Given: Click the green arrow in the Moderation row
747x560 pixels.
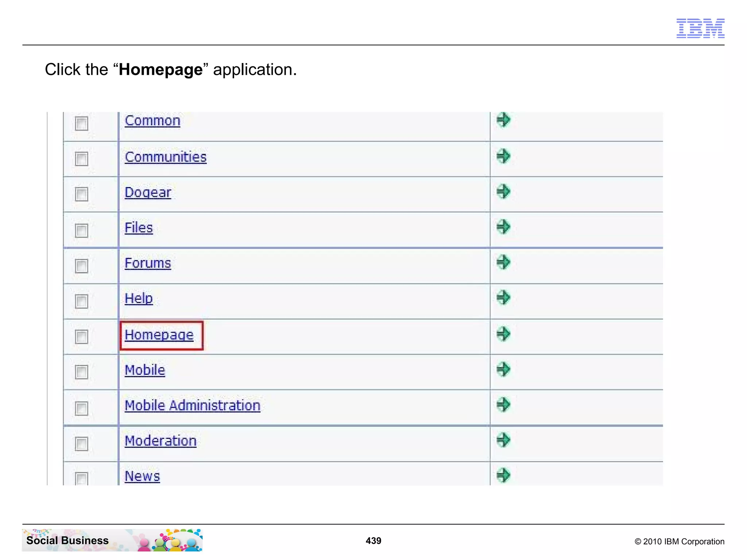Looking at the screenshot, I should [x=503, y=440].
